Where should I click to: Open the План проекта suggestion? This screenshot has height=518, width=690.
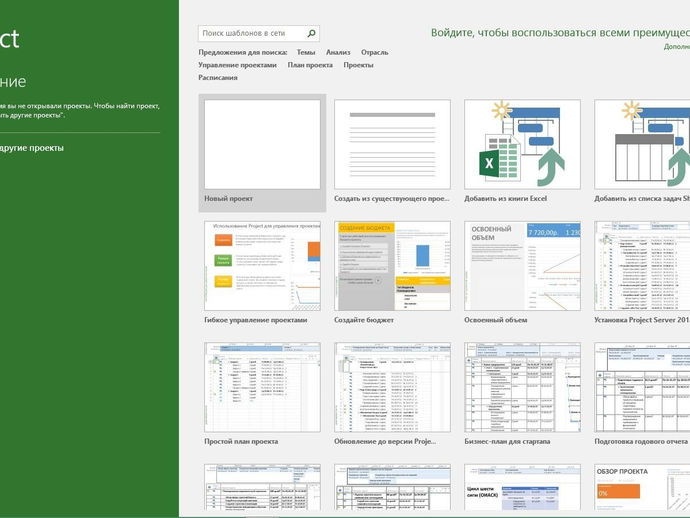pos(310,65)
